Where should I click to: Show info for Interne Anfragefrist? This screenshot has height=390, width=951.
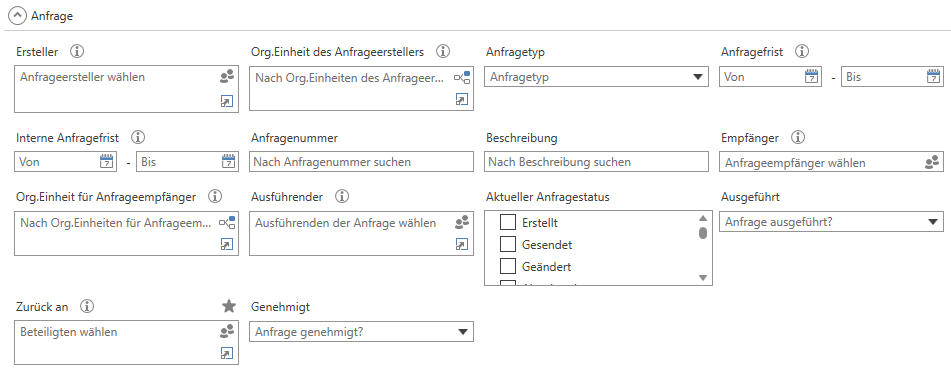[x=138, y=138]
